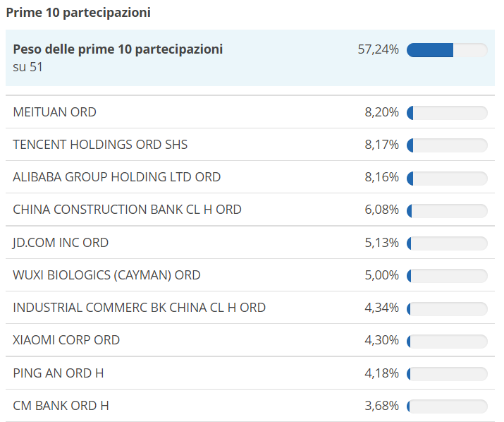Click the CM Bank 3,68% weight bar
504x422 pixels.
pyautogui.click(x=447, y=406)
